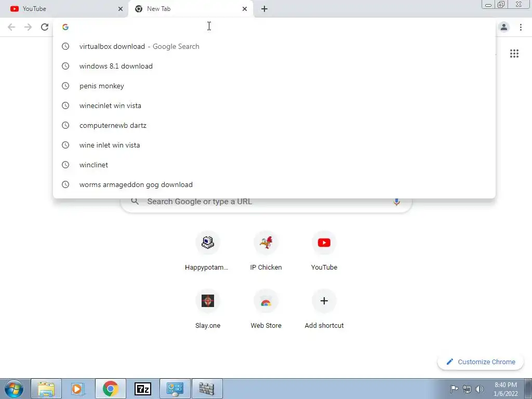
Task: Open a new tab with plus button
Action: coord(264,9)
